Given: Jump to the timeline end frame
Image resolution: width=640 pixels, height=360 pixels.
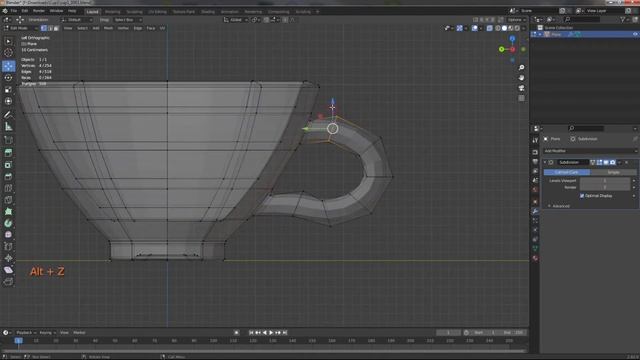Looking at the screenshot, I should 285,333.
